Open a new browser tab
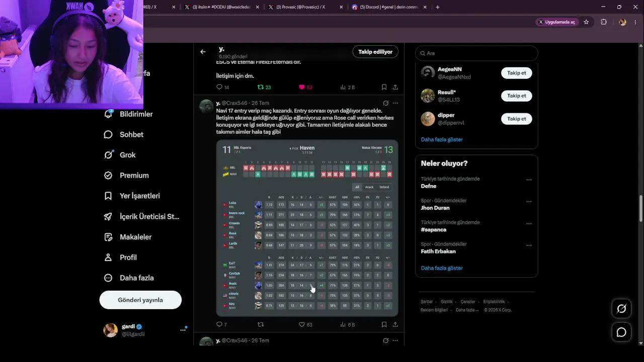This screenshot has height=362, width=644. pyautogui.click(x=438, y=7)
